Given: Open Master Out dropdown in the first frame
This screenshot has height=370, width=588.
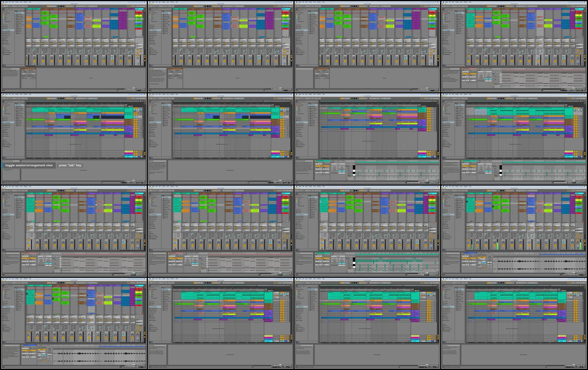Looking at the screenshot, I should tap(139, 47).
